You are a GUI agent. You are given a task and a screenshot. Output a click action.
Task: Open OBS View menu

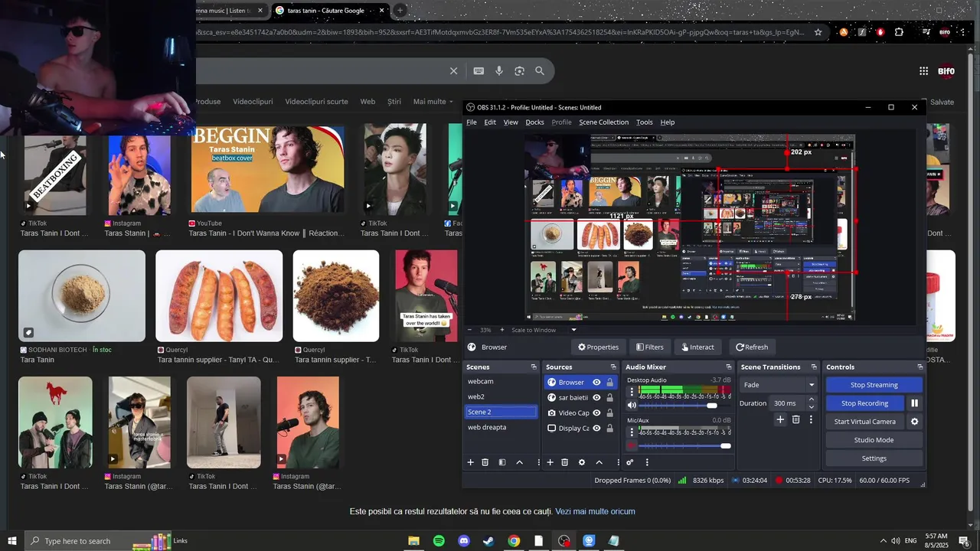511,122
